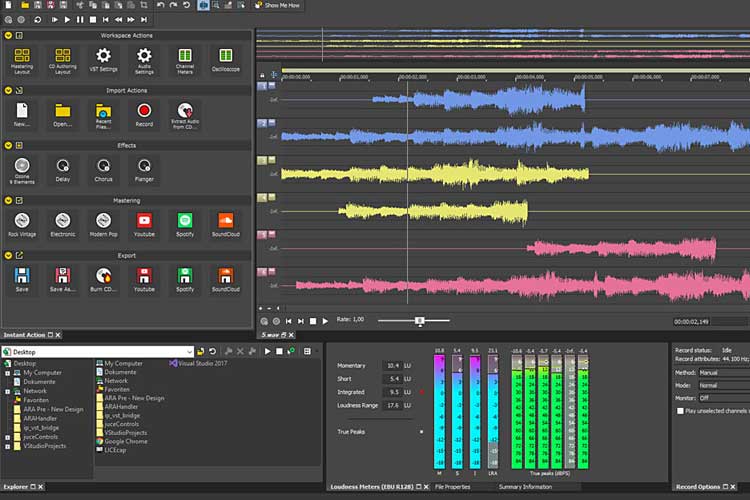Click the Rate slider handle
750x500 pixels.
[419, 321]
